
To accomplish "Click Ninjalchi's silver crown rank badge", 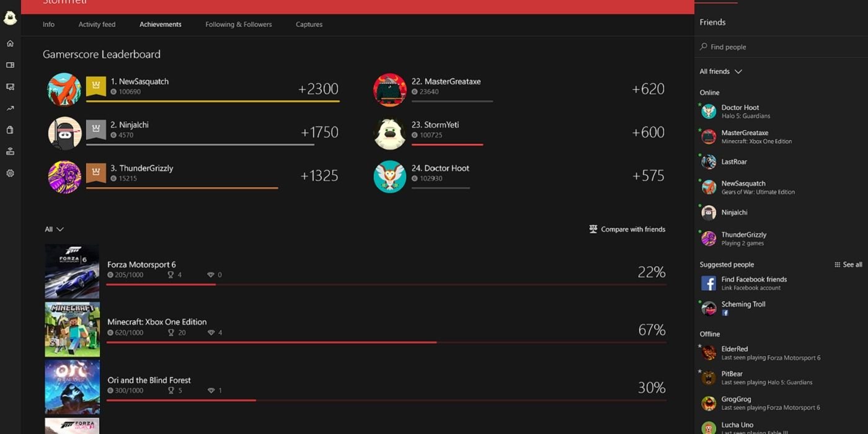I will (x=96, y=130).
